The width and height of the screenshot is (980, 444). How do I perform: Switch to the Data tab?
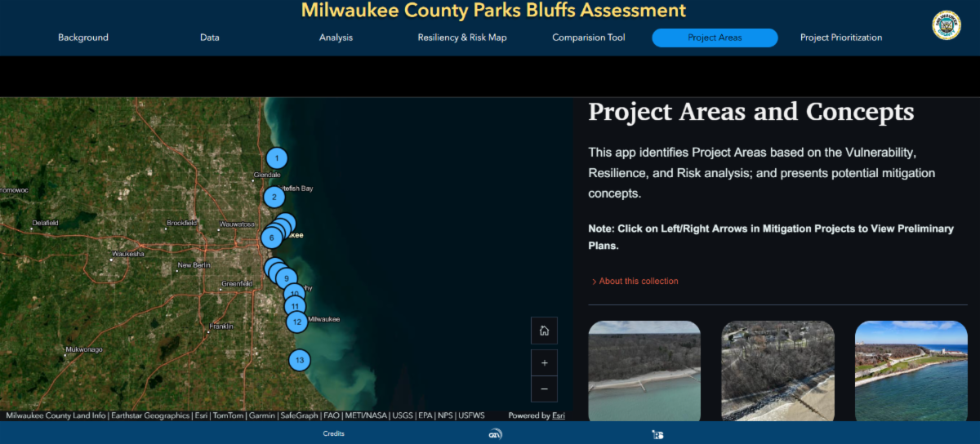coord(210,38)
